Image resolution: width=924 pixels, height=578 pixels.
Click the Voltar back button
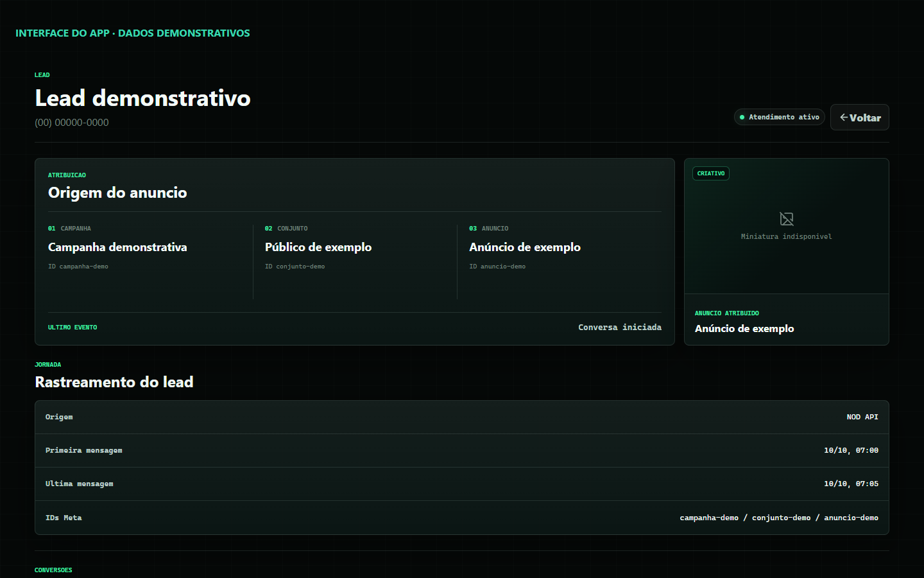(860, 118)
